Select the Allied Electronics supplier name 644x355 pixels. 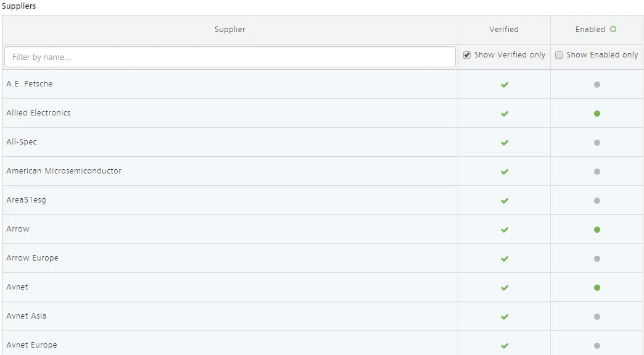[39, 112]
